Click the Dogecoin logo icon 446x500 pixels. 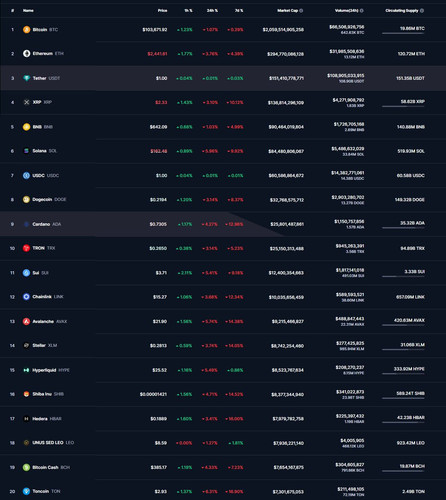26,199
